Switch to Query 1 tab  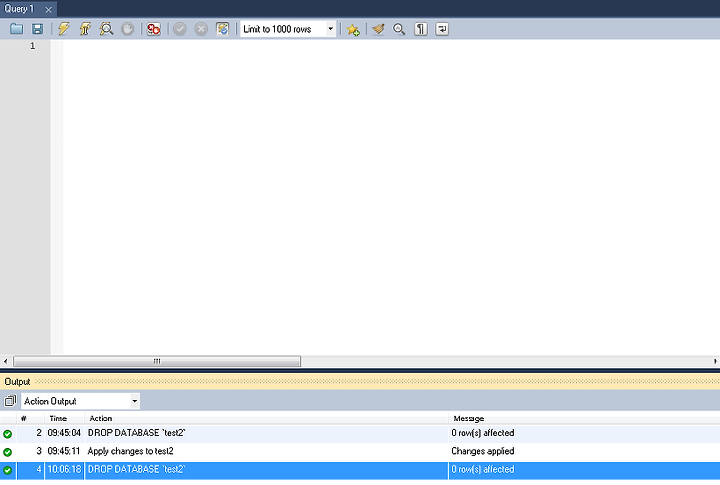[20, 9]
